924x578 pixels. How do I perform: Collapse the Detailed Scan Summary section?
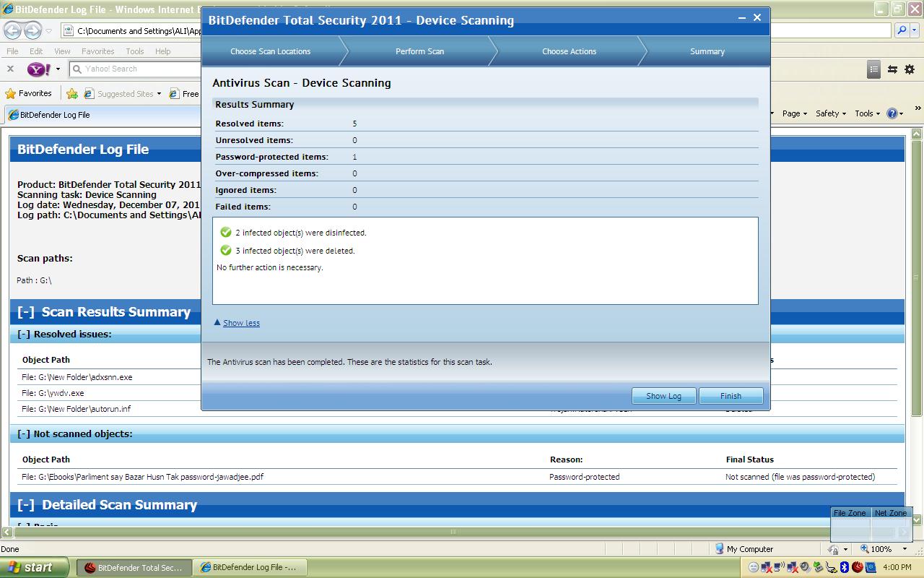click(x=26, y=505)
